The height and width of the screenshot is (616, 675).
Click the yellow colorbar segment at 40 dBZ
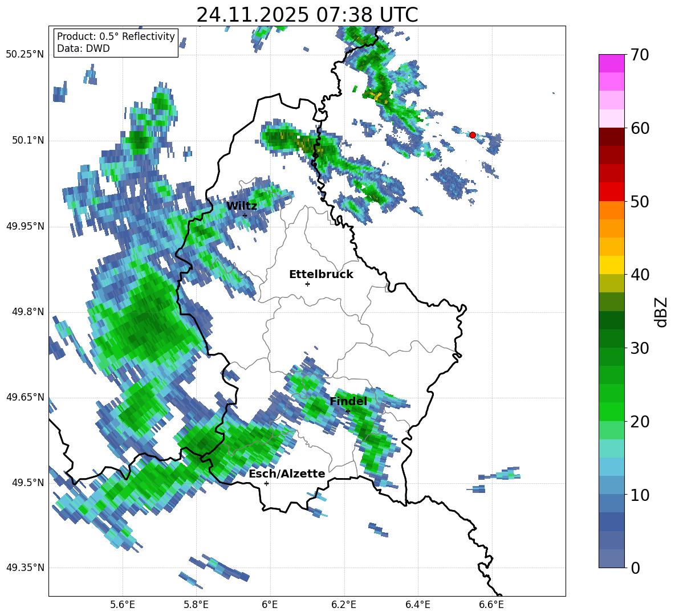pos(611,265)
